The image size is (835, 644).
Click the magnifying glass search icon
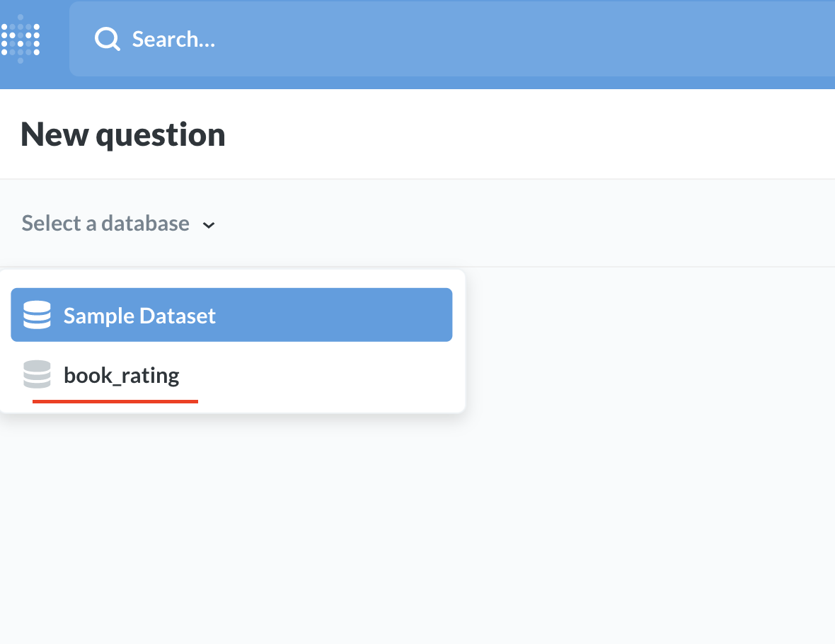pos(107,39)
